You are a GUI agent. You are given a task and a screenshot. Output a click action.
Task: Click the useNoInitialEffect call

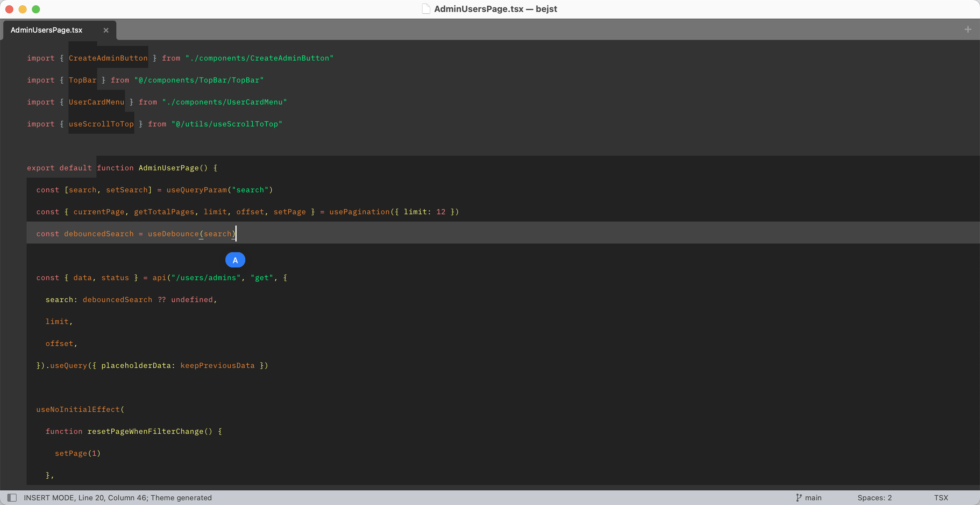coord(78,410)
